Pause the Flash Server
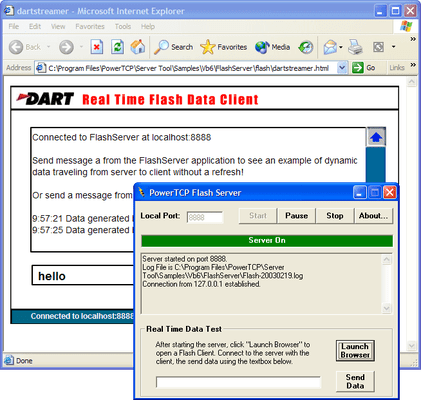 pyautogui.click(x=296, y=216)
